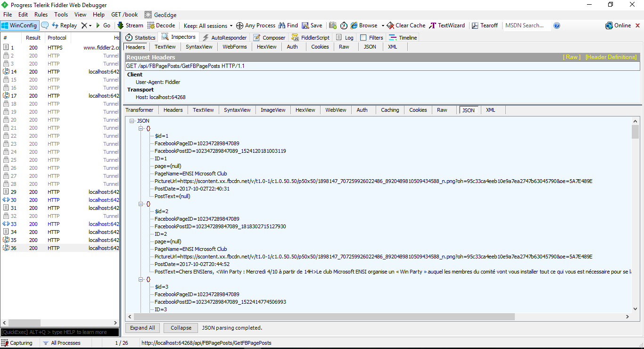The image size is (644, 349).
Task: Toggle Capturing in status bar
Action: tap(17, 343)
